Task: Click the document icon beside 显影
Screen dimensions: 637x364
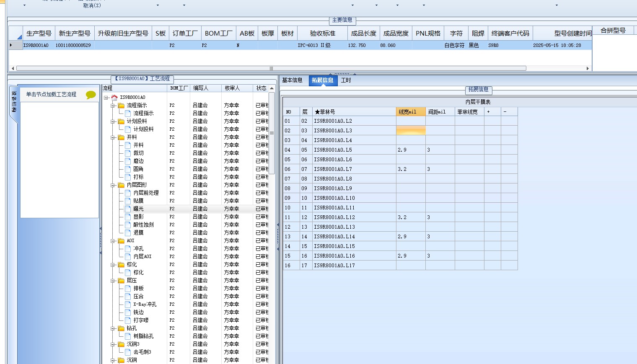Action: [x=128, y=217]
